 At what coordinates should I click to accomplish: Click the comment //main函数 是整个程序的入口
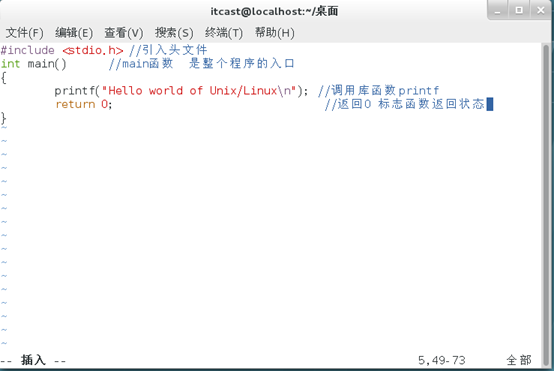pos(201,64)
